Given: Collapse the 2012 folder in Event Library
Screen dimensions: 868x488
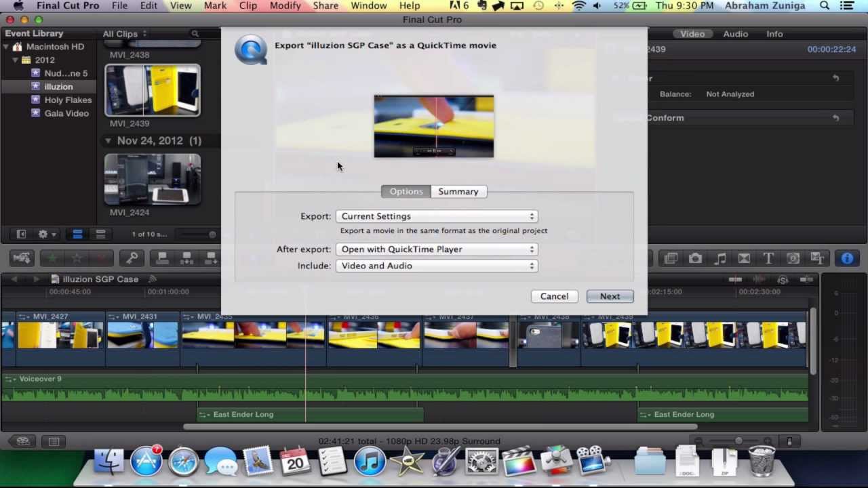Looking at the screenshot, I should pos(15,60).
